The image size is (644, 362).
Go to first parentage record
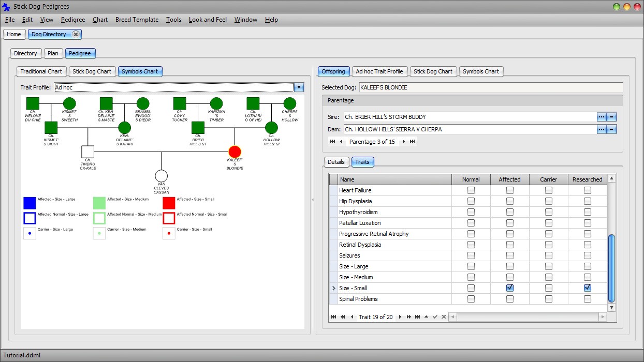(332, 142)
